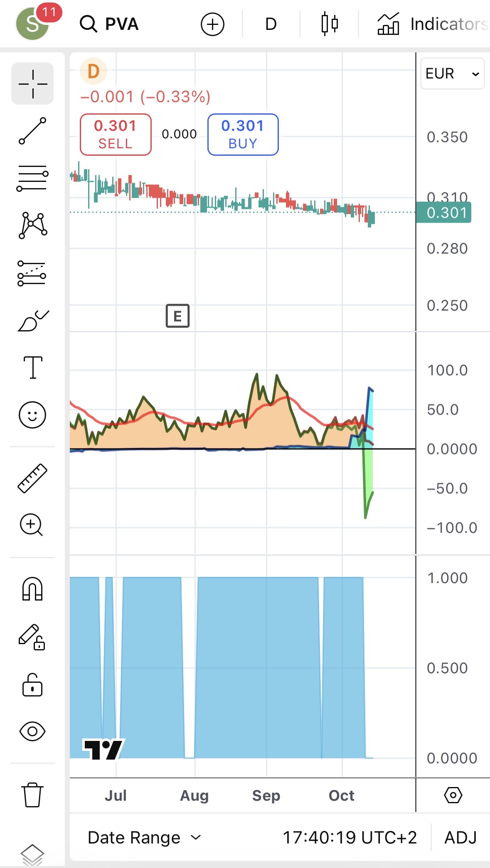Click the −100.0 indicator scale value
The height and width of the screenshot is (868, 490).
click(x=452, y=528)
